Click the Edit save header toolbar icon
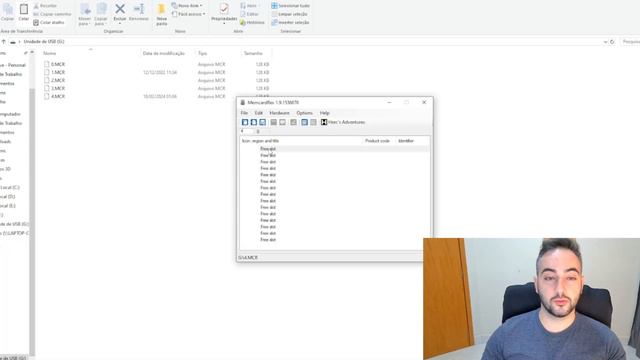Image resolution: width=640 pixels, height=360 pixels. pyautogui.click(x=273, y=122)
